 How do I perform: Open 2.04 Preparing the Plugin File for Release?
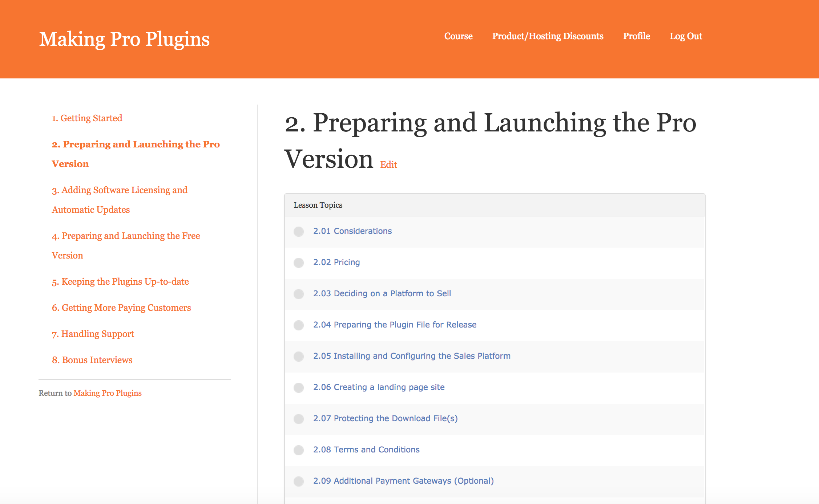point(395,324)
